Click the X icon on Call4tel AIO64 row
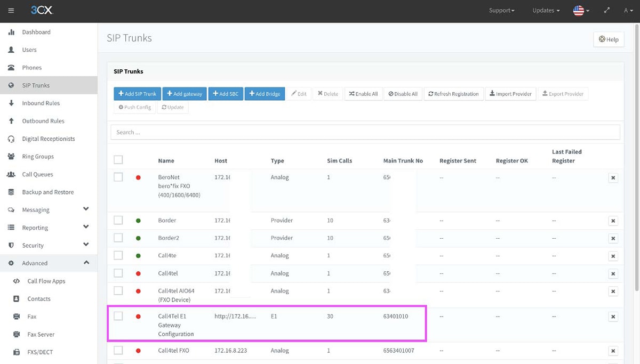This screenshot has width=640, height=364. pos(613,292)
